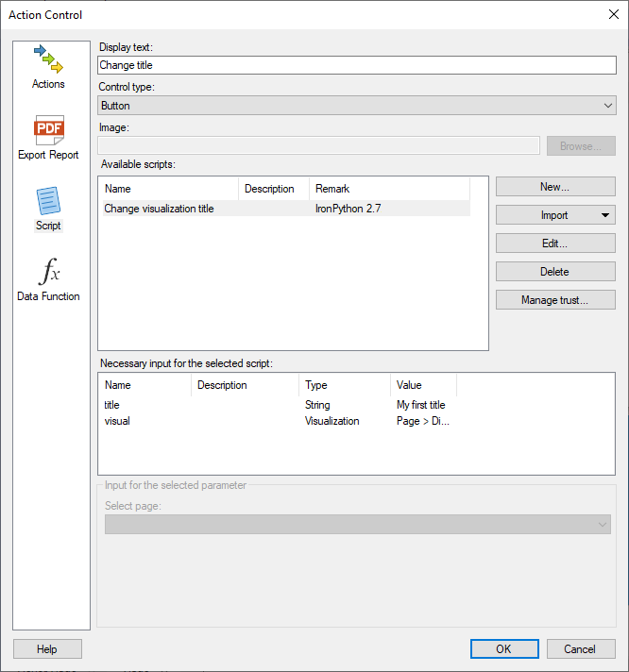This screenshot has width=629, height=672.
Task: Click the New... script button
Action: pyautogui.click(x=555, y=187)
